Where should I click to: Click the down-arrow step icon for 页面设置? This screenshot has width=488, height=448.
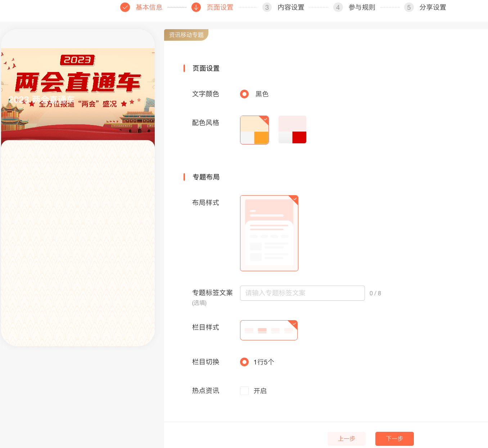point(196,7)
